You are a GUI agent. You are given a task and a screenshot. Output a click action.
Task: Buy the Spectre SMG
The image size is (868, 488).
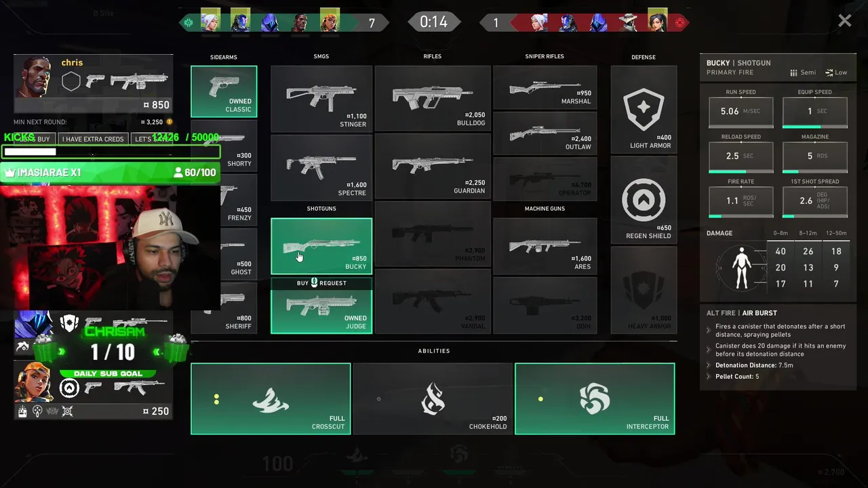(x=321, y=167)
